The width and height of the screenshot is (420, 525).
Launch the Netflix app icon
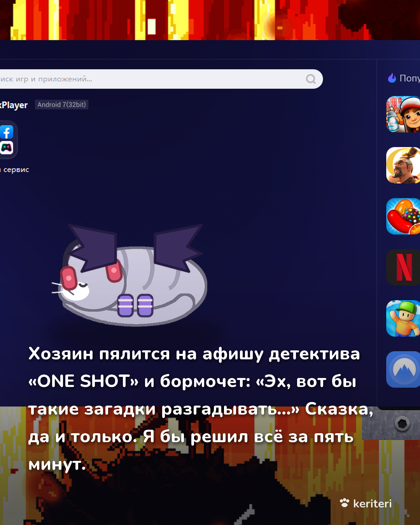point(403,268)
